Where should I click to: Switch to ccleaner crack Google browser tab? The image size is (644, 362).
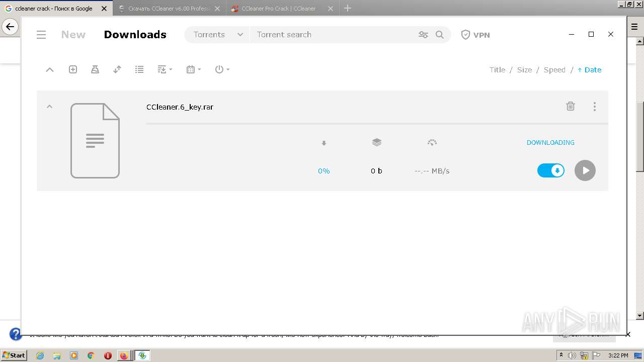[56, 8]
